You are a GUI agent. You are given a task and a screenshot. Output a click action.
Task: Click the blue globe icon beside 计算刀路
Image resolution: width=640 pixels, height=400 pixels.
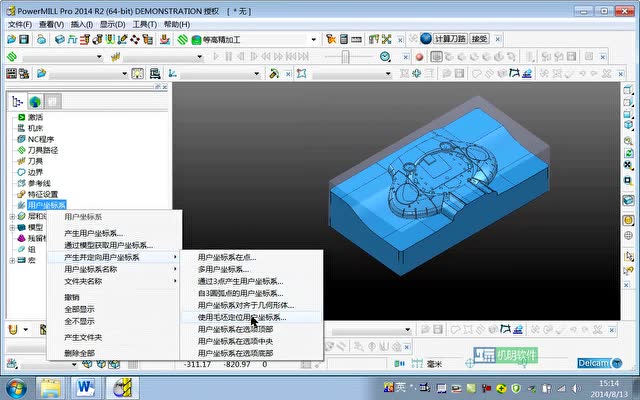click(426, 39)
